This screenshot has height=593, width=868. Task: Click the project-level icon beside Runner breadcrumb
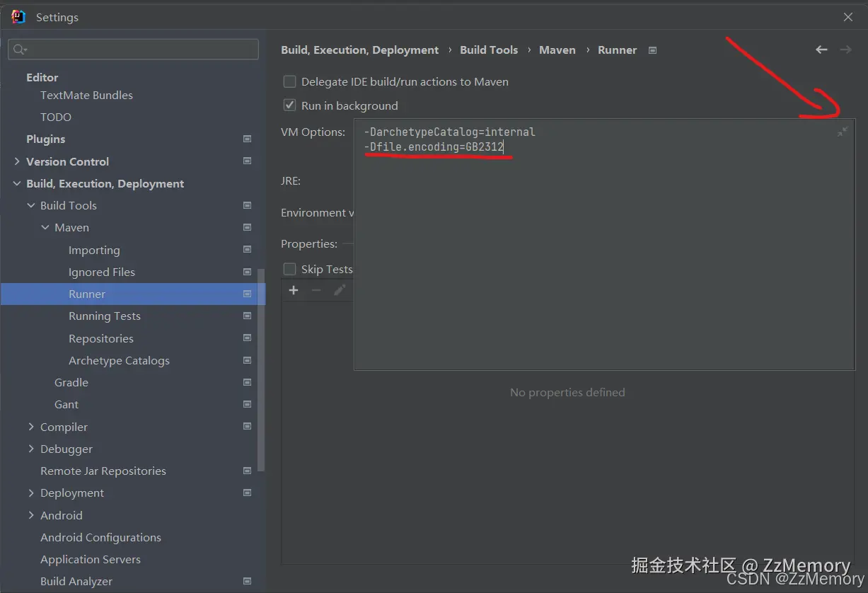[652, 50]
